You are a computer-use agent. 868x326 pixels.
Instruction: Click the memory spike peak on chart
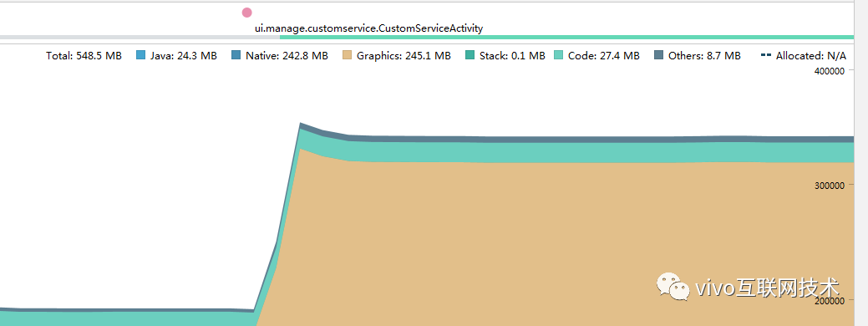pos(300,124)
